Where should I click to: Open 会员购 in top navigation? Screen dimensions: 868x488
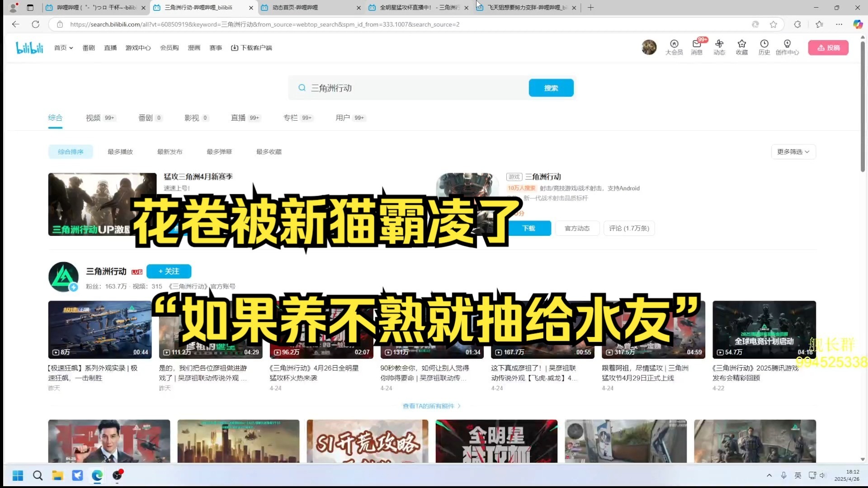point(170,48)
